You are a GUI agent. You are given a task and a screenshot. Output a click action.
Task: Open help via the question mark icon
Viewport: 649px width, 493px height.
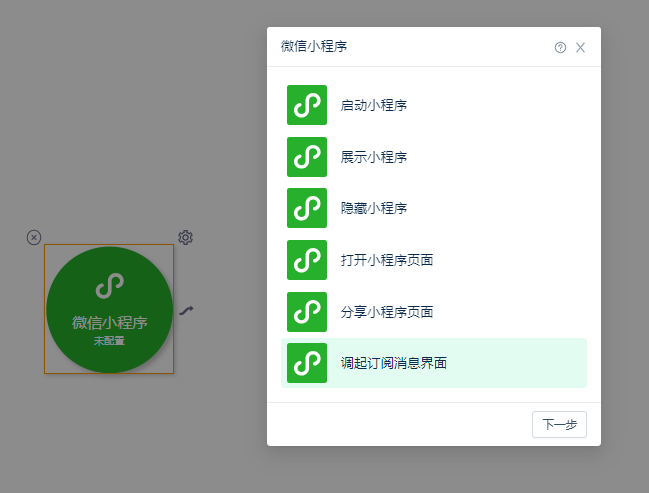coord(560,48)
